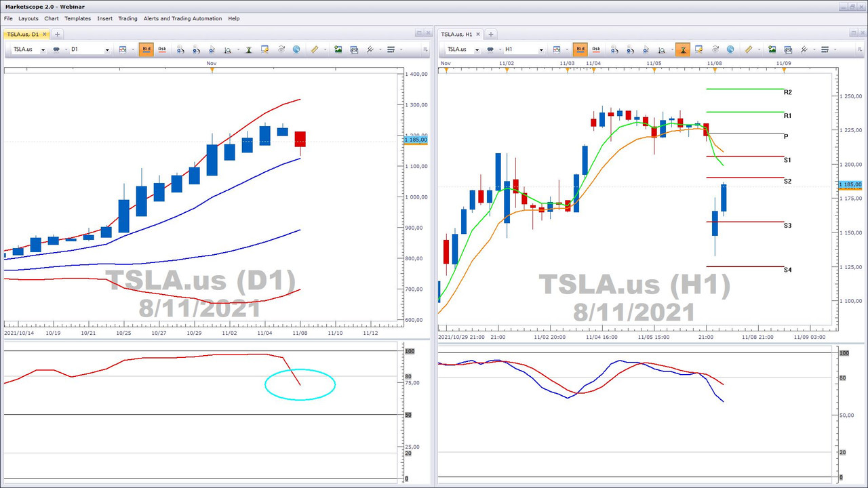Open the Chart menu
Image resolution: width=868 pixels, height=488 pixels.
[52, 18]
